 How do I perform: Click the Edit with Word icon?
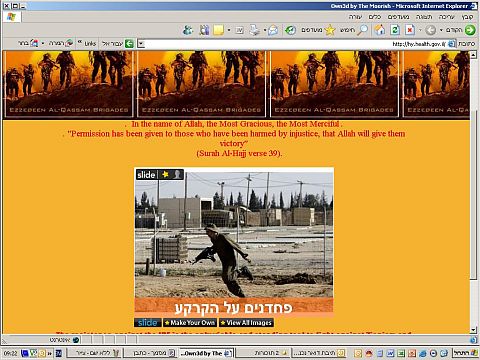(240, 30)
